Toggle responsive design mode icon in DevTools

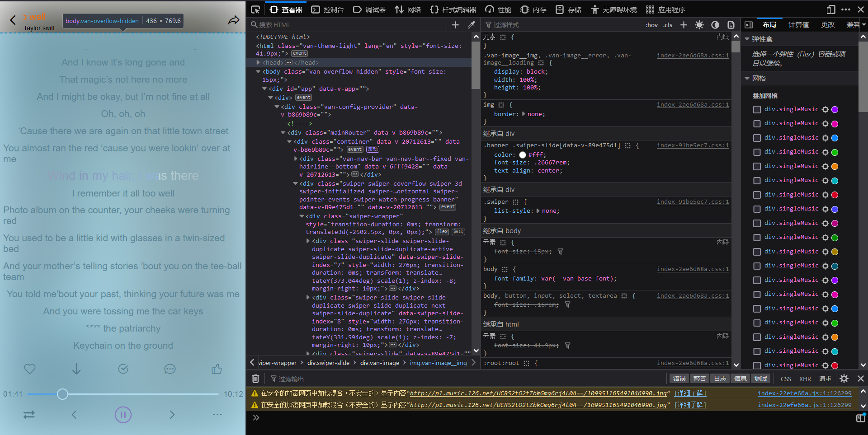click(x=831, y=9)
